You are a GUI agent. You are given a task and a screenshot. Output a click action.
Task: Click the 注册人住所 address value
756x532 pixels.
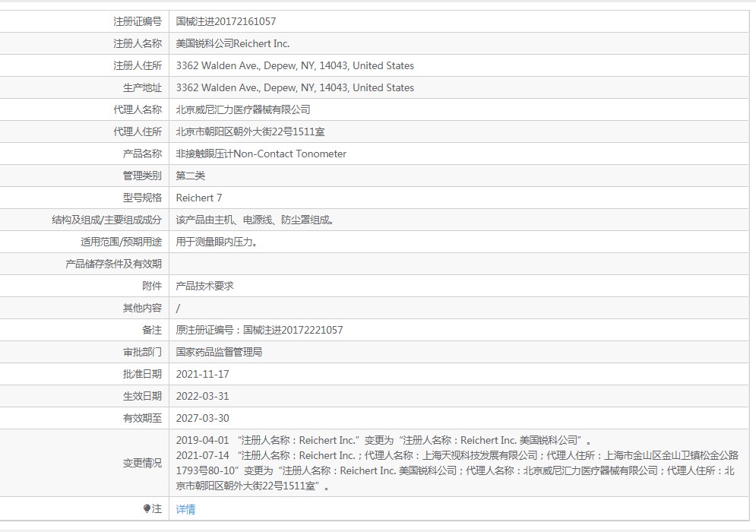click(x=295, y=65)
